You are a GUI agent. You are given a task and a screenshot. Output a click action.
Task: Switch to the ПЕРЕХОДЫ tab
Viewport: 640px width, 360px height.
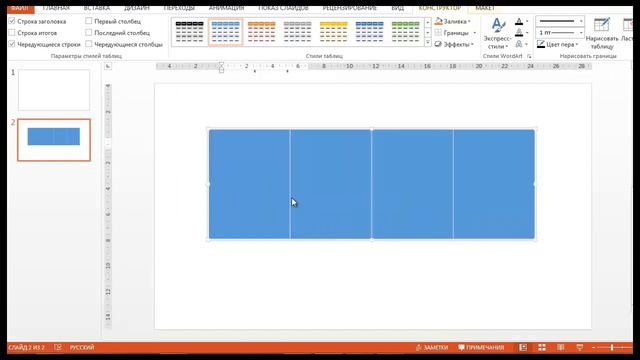coord(179,8)
